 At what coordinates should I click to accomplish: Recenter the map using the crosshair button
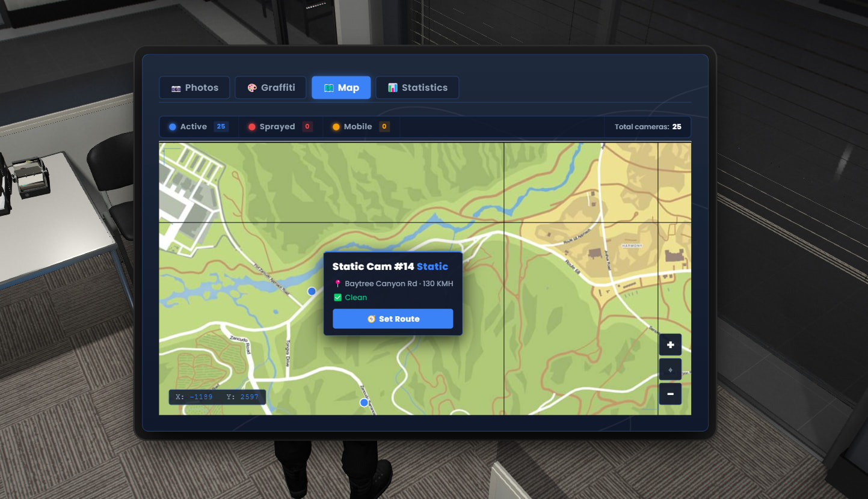[x=670, y=369]
